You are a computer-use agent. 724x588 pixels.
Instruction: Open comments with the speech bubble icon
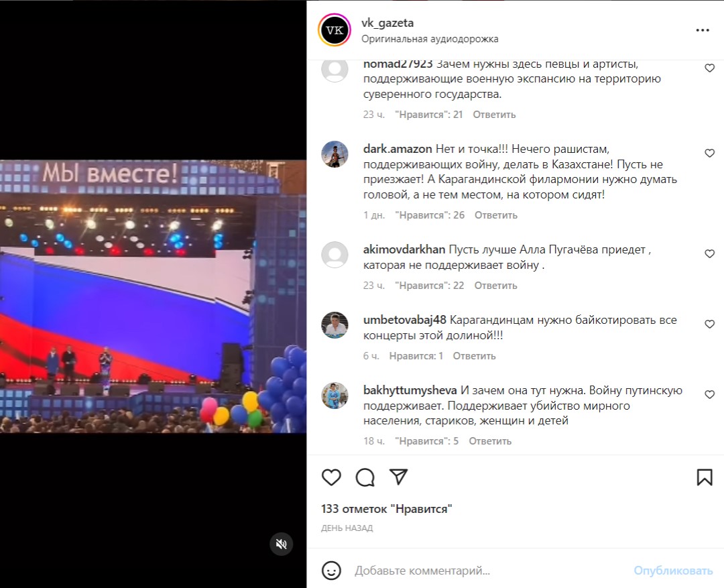tap(365, 477)
